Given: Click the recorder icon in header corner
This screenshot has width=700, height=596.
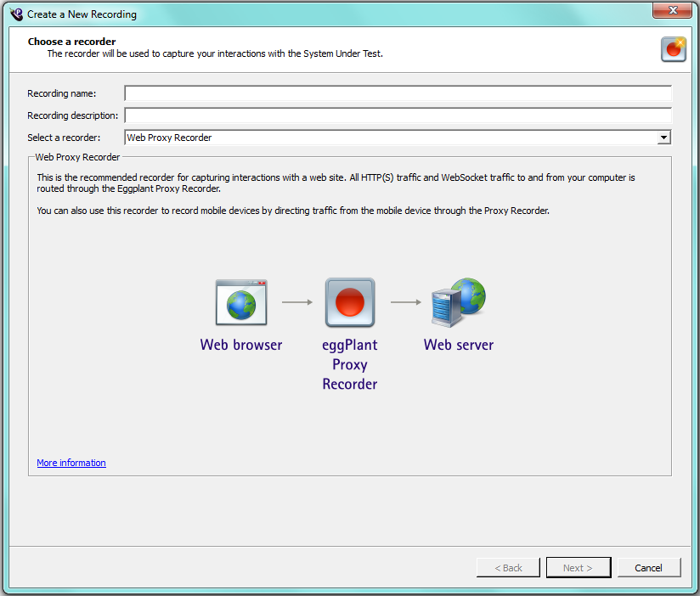Looking at the screenshot, I should [x=674, y=49].
